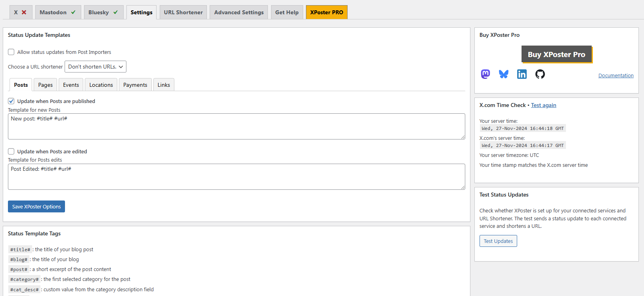644x296 pixels.
Task: Click the Test Updates button
Action: tap(498, 241)
